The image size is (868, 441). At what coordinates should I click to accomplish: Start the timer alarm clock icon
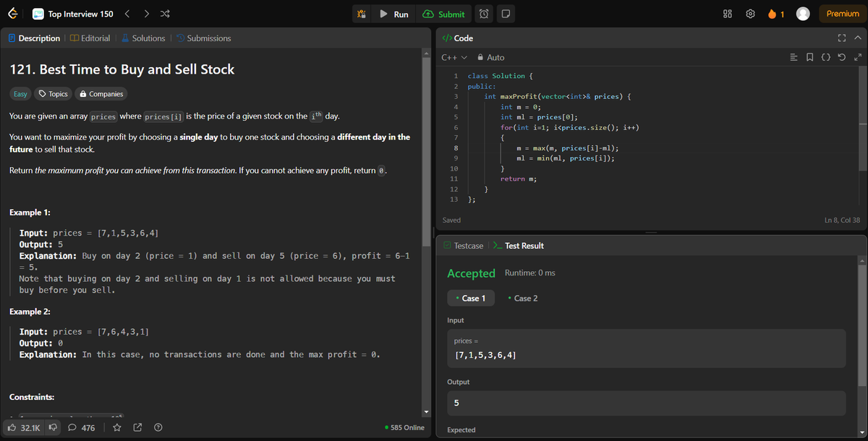pyautogui.click(x=485, y=14)
